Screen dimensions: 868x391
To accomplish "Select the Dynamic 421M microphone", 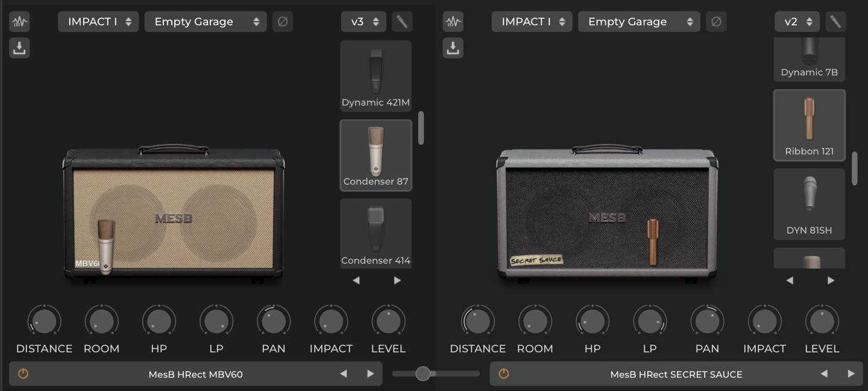I will tap(376, 76).
